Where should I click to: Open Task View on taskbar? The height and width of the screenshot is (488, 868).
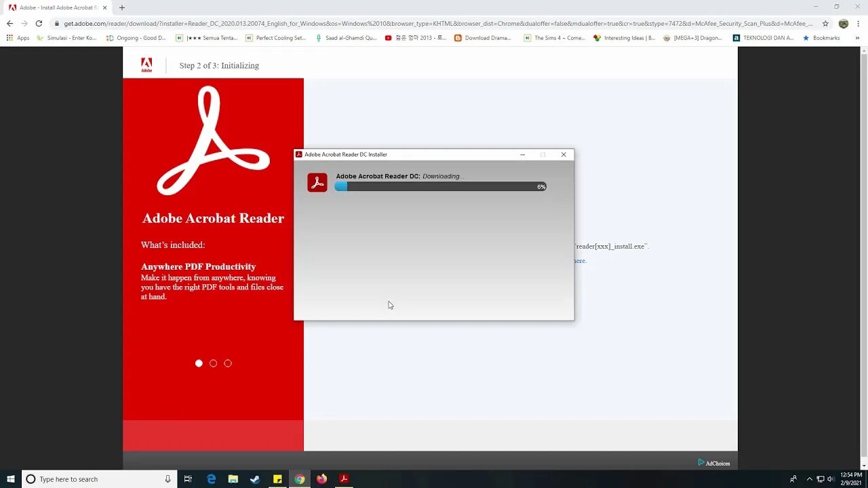pos(188,479)
